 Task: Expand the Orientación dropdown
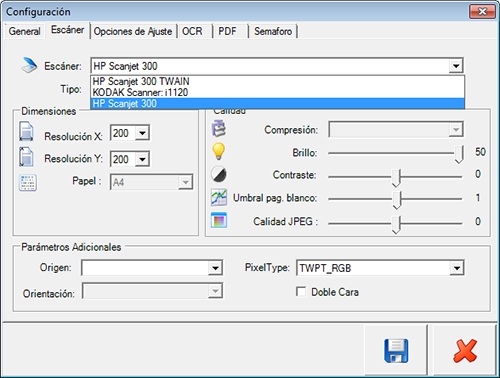click(x=215, y=291)
